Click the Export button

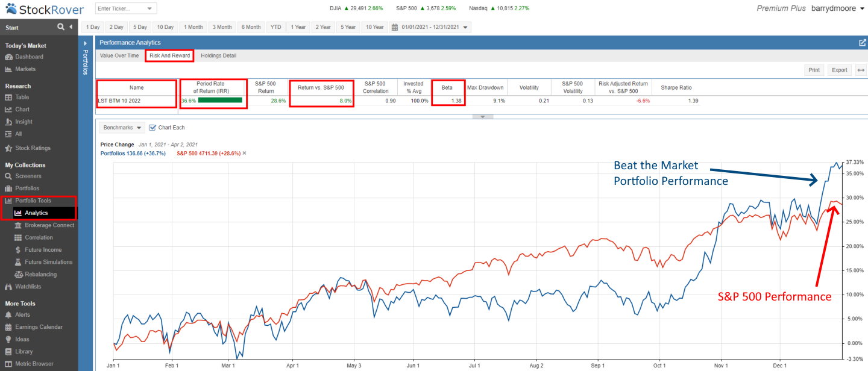(839, 69)
